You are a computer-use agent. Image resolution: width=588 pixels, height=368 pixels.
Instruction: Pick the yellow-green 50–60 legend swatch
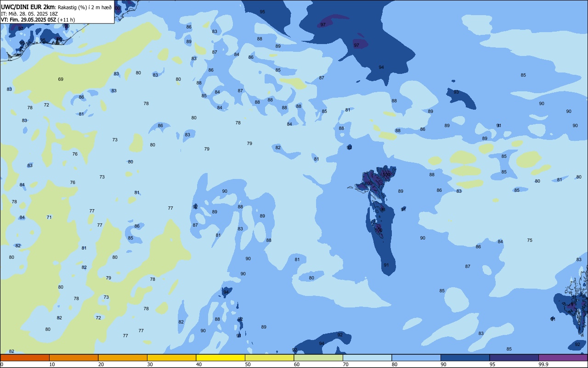(269, 357)
